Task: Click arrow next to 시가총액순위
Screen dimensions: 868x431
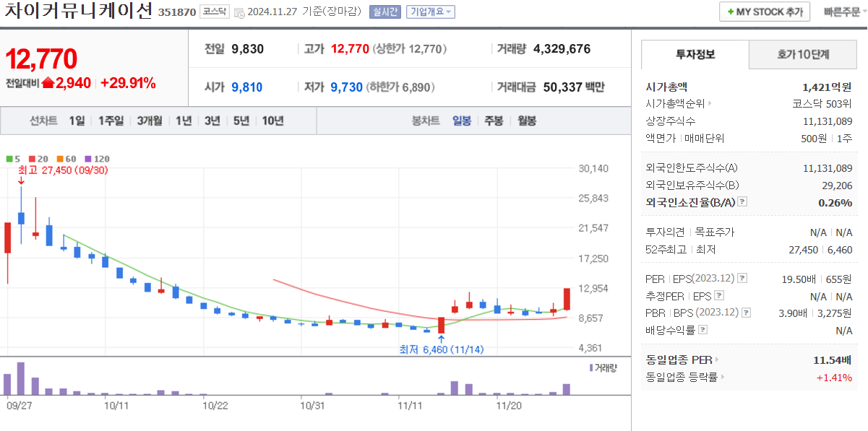Action: [710, 104]
